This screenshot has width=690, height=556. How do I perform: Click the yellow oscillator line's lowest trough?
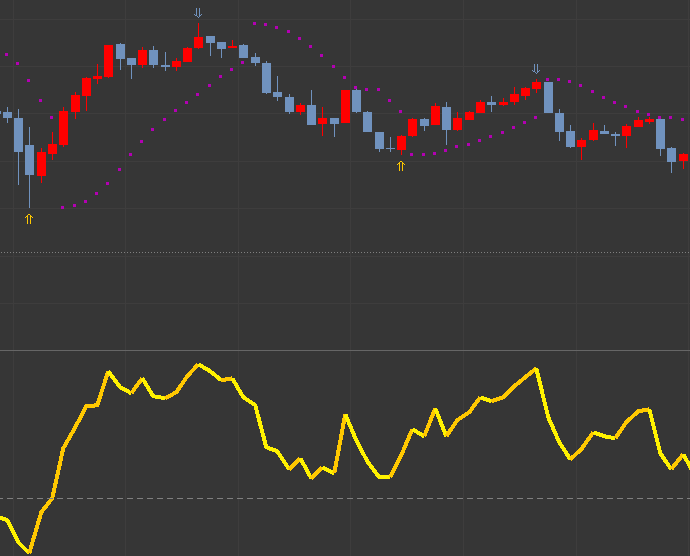click(x=30, y=551)
